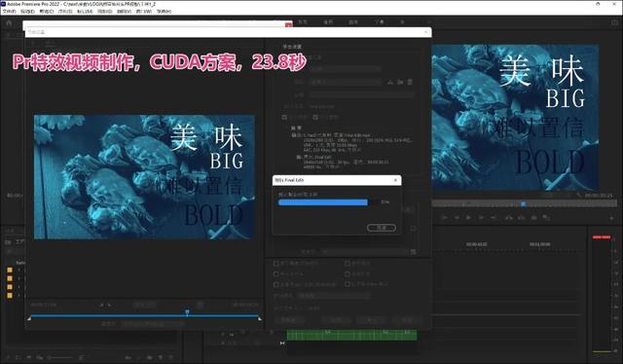Click Step Back one frame in Program Monitor

[x=457, y=218]
